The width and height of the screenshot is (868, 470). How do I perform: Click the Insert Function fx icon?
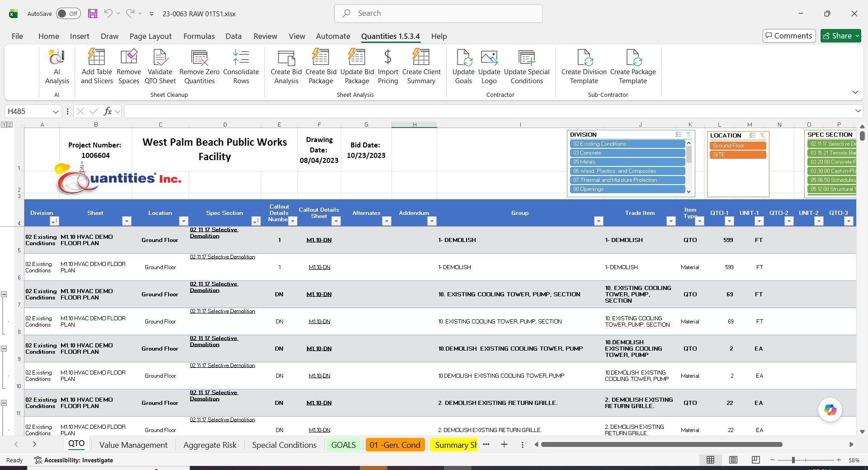coord(108,111)
